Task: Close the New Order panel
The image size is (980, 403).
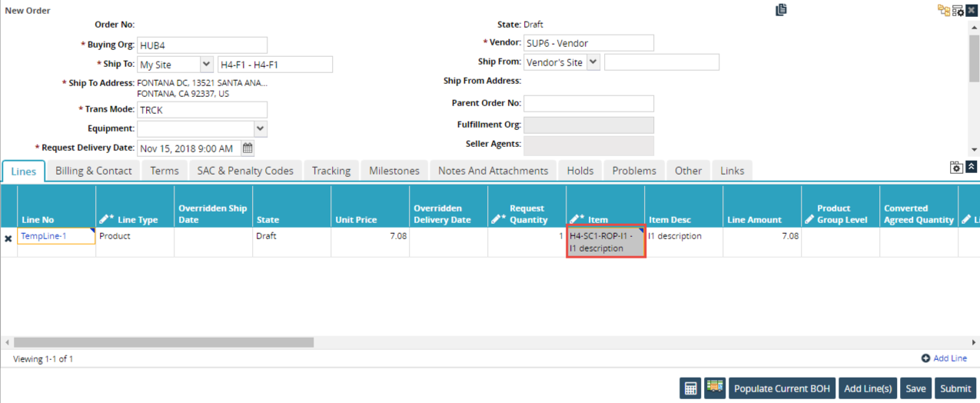Action: (x=972, y=10)
